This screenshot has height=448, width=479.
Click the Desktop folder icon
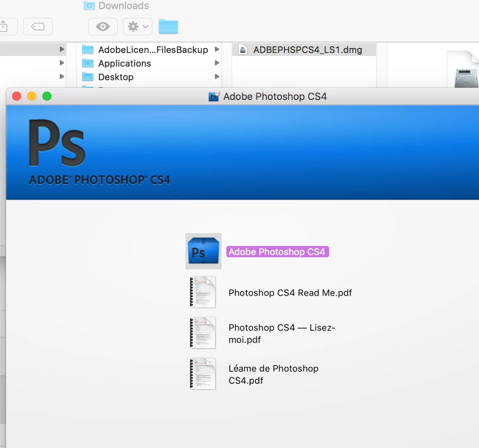click(88, 77)
